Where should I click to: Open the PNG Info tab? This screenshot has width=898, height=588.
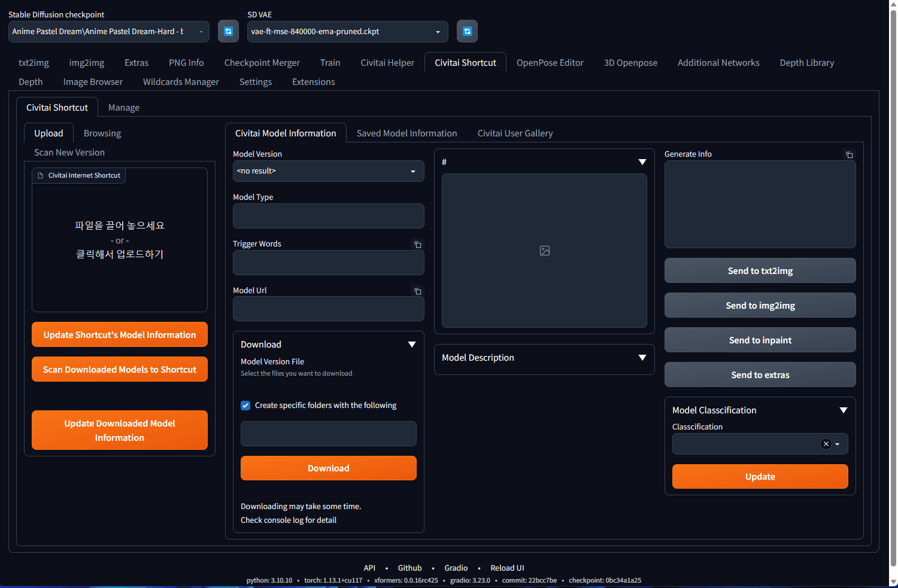point(186,63)
